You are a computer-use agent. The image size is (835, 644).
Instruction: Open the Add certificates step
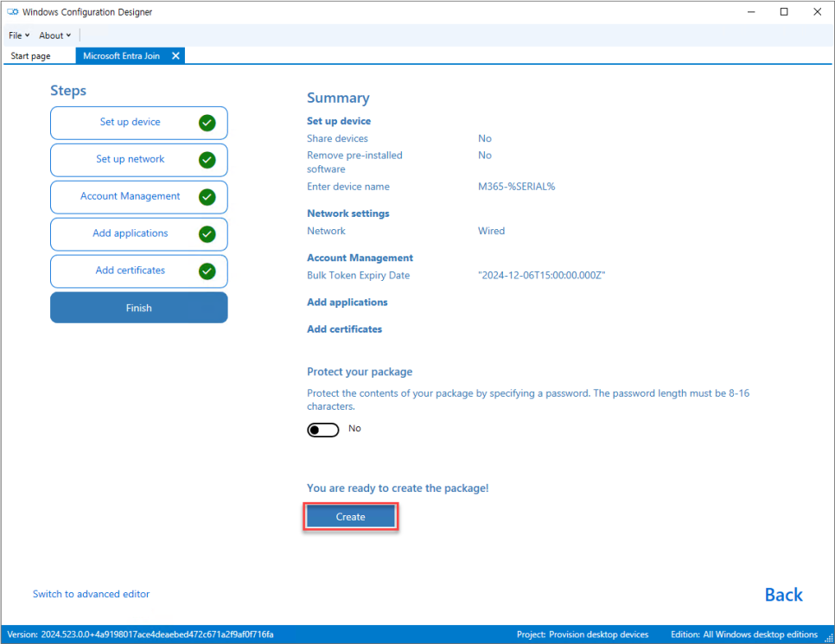click(139, 271)
